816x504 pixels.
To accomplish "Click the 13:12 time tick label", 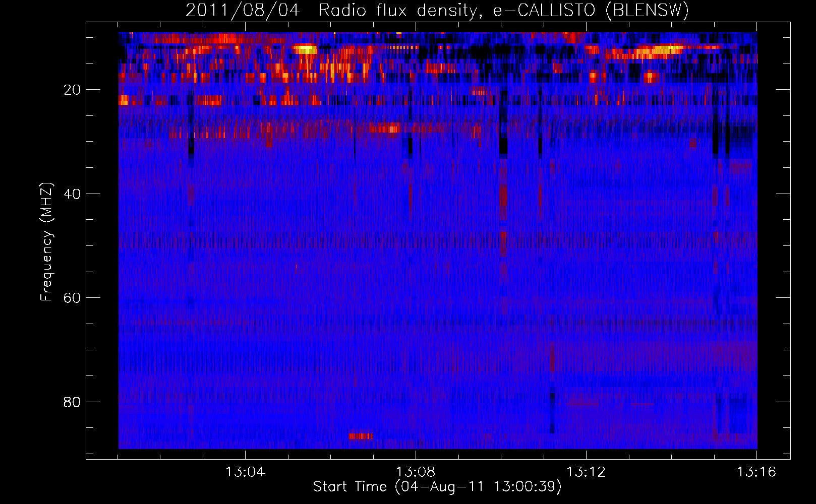I will (x=586, y=472).
